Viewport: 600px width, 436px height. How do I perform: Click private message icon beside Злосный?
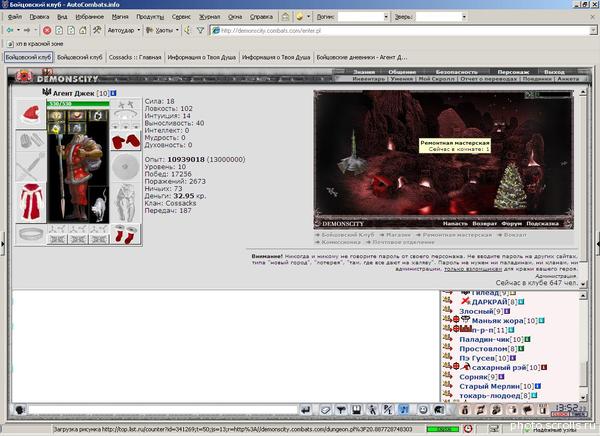[x=448, y=310]
